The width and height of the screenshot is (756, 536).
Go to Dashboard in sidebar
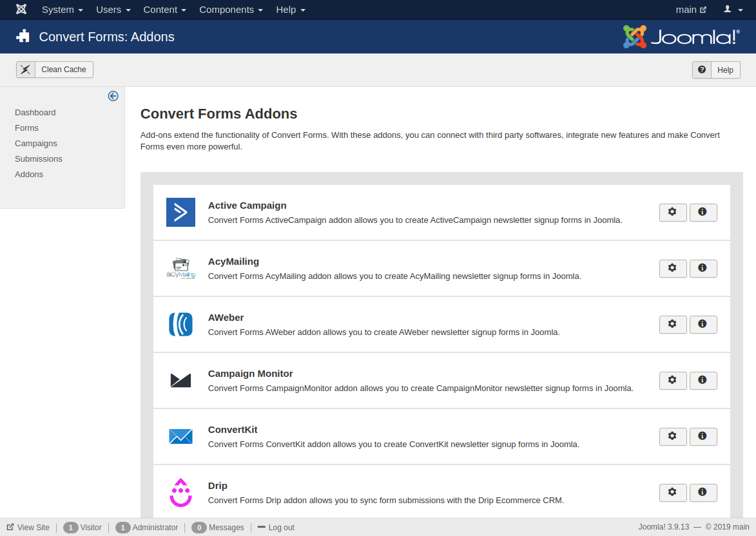coord(35,112)
